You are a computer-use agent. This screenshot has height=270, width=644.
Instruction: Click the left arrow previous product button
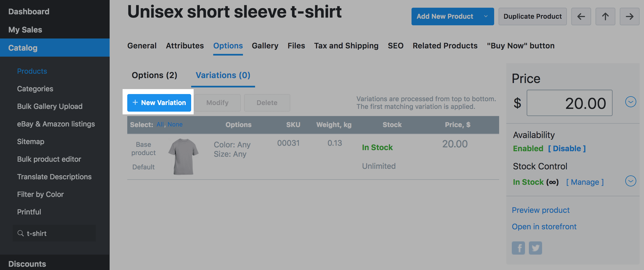(x=581, y=16)
